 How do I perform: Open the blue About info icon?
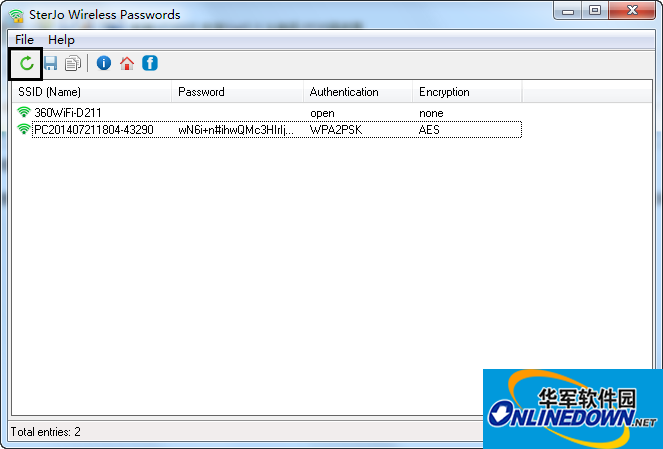104,63
